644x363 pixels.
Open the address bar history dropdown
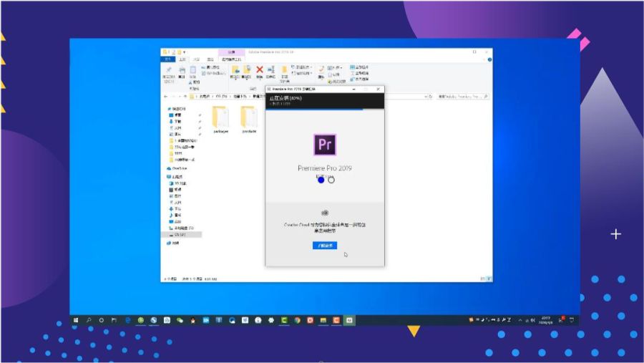point(424,96)
